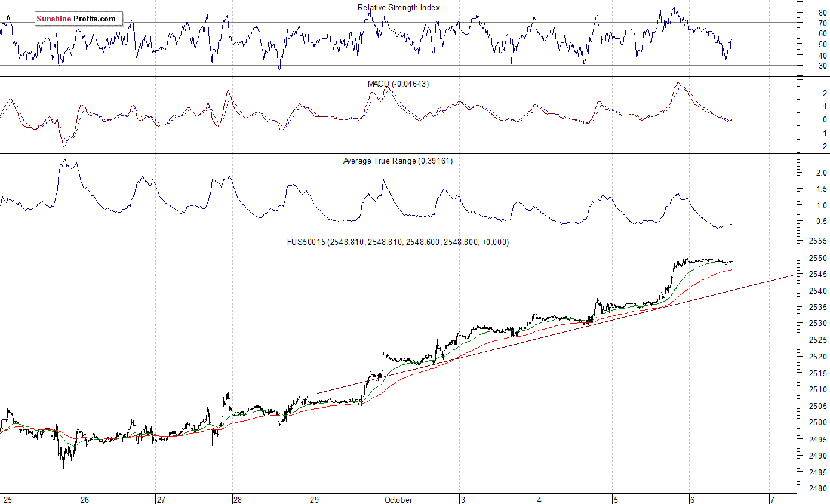Viewport: 830px width, 504px height.
Task: Click the 1.0 value on the ATR scale
Action: click(x=822, y=205)
